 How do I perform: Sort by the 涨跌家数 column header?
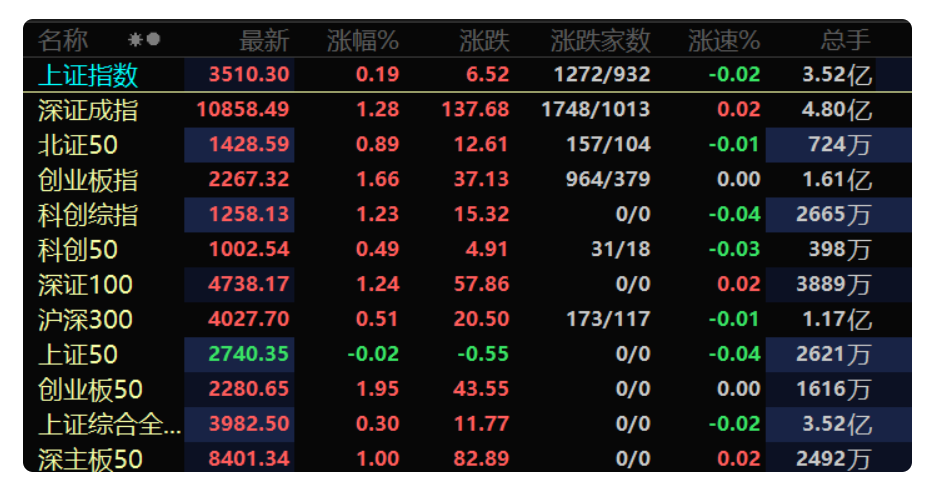pos(600,40)
